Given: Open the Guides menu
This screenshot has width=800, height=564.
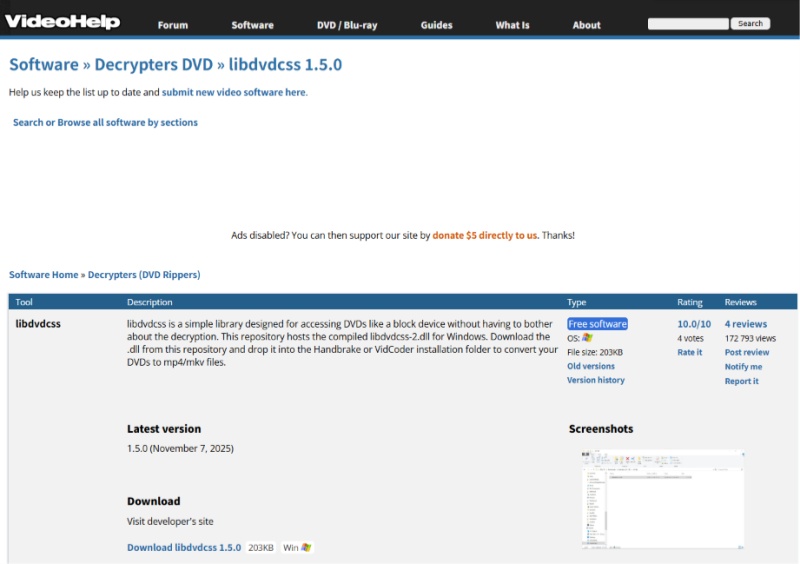Looking at the screenshot, I should (x=436, y=25).
